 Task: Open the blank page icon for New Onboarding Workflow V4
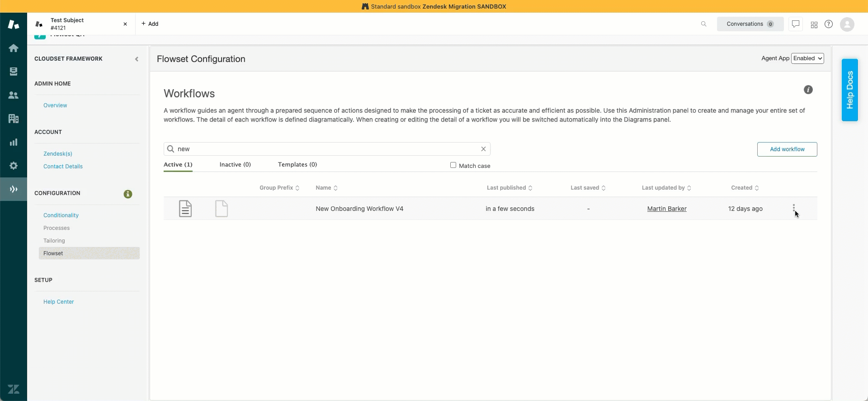click(x=222, y=209)
